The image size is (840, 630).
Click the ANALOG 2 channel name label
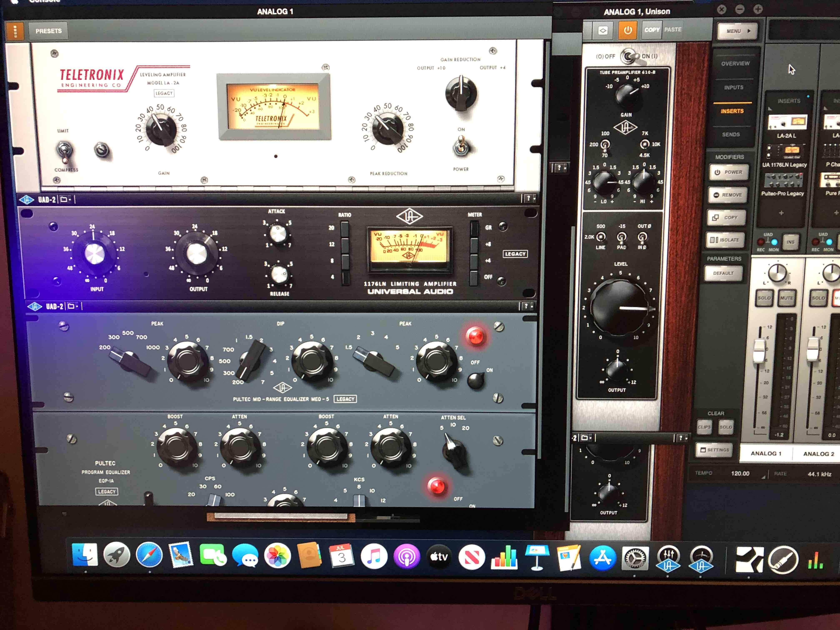click(x=818, y=454)
